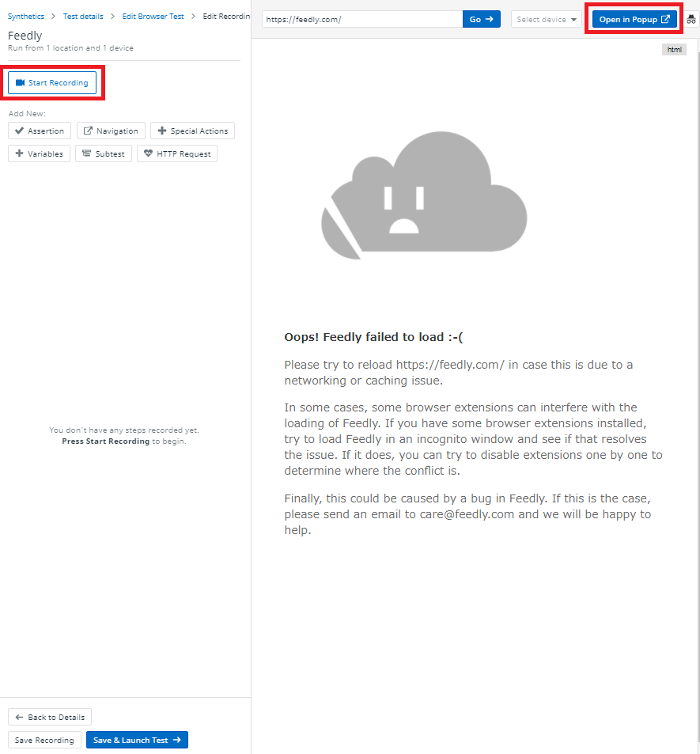Viewport: 700px width, 754px height.
Task: Add a Subtest step
Action: (x=104, y=153)
